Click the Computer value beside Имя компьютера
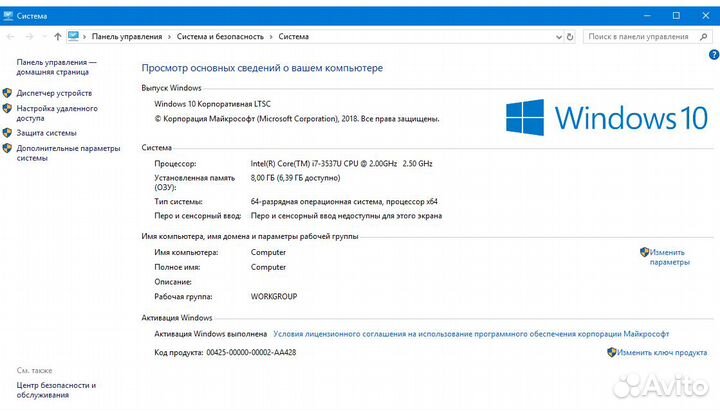 (268, 253)
